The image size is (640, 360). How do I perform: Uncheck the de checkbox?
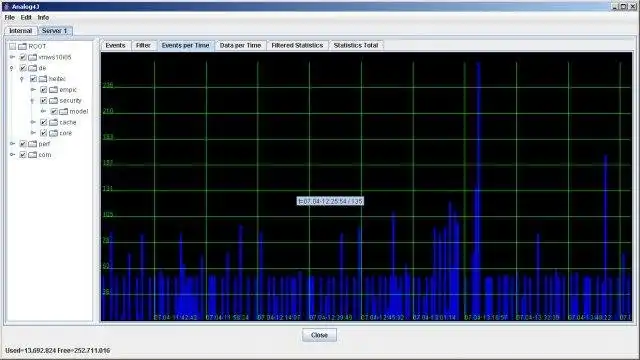(x=23, y=68)
